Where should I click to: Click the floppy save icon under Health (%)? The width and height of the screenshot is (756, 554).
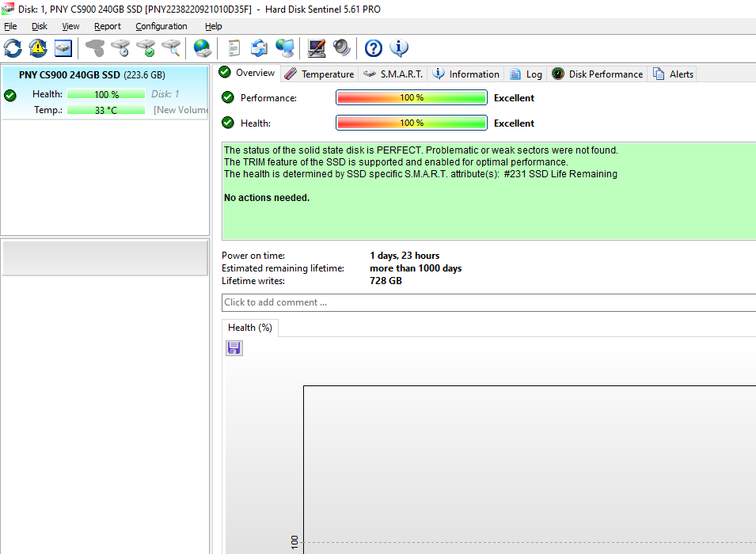tap(234, 348)
